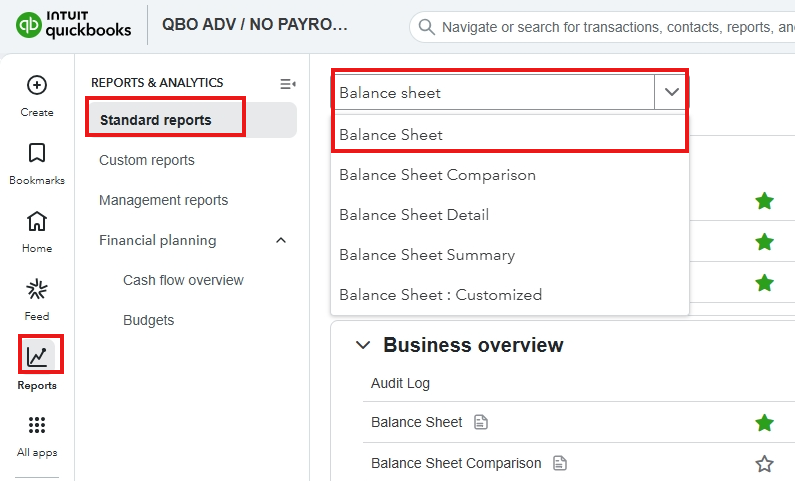The width and height of the screenshot is (795, 481).
Task: Unfavorite the Balance Sheet report star
Action: (x=765, y=423)
